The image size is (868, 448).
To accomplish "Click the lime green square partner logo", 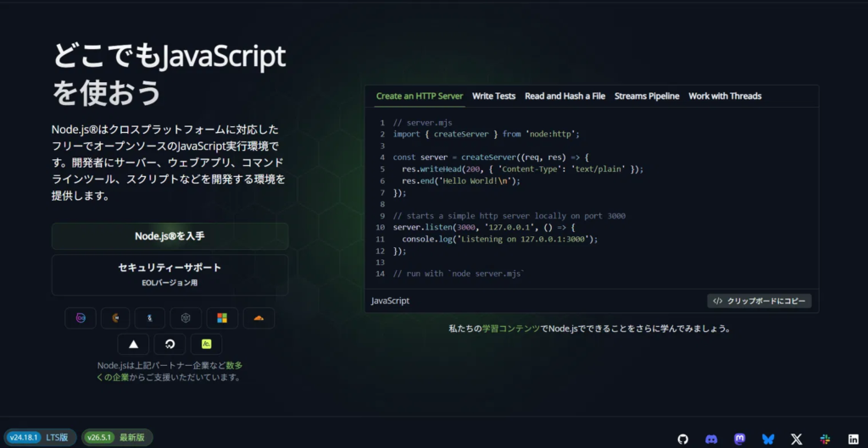I will (207, 344).
